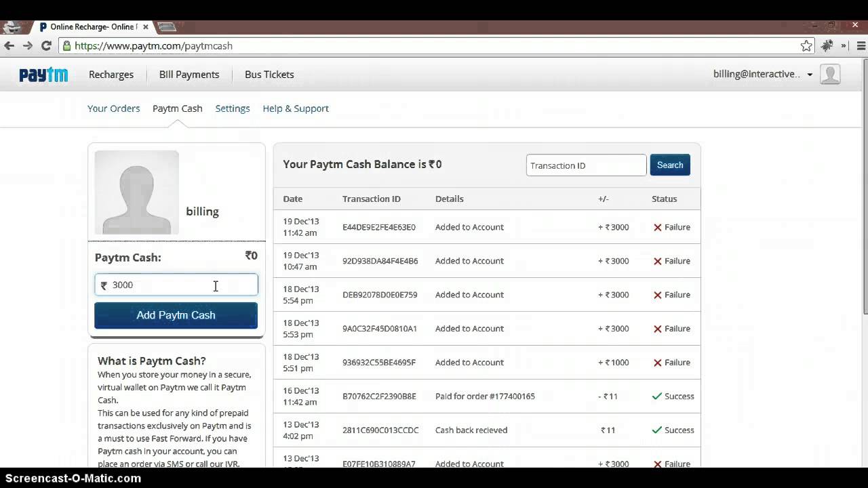Click the browser vertical scrollbar

tap(864, 186)
